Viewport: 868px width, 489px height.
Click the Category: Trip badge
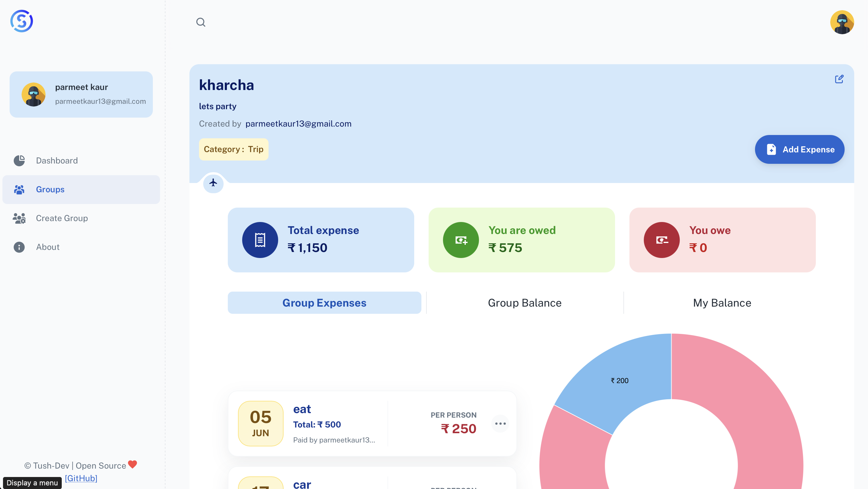point(233,149)
